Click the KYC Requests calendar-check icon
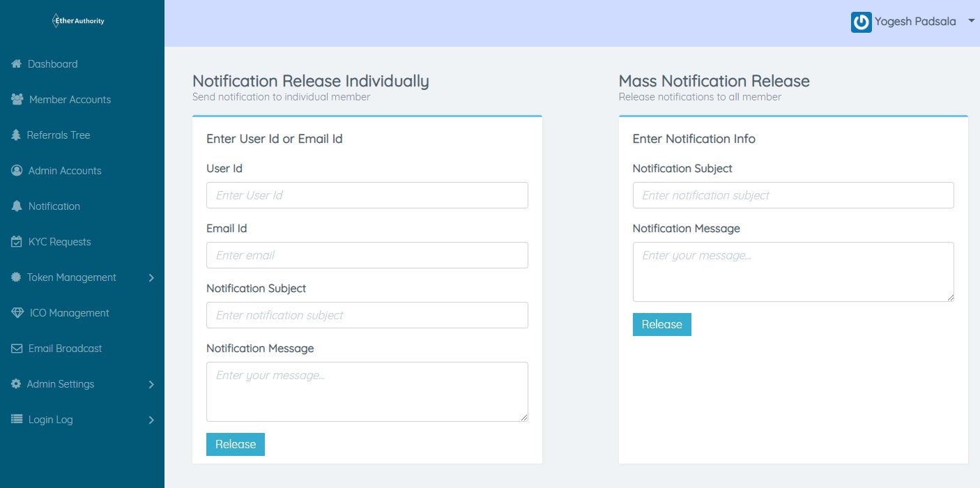980x488 pixels. coord(17,242)
